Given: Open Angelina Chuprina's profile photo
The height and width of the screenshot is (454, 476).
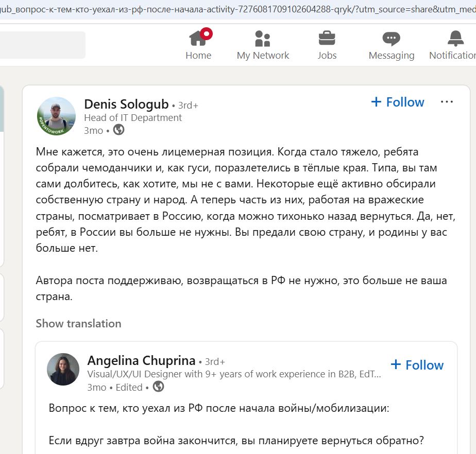Looking at the screenshot, I should point(63,369).
